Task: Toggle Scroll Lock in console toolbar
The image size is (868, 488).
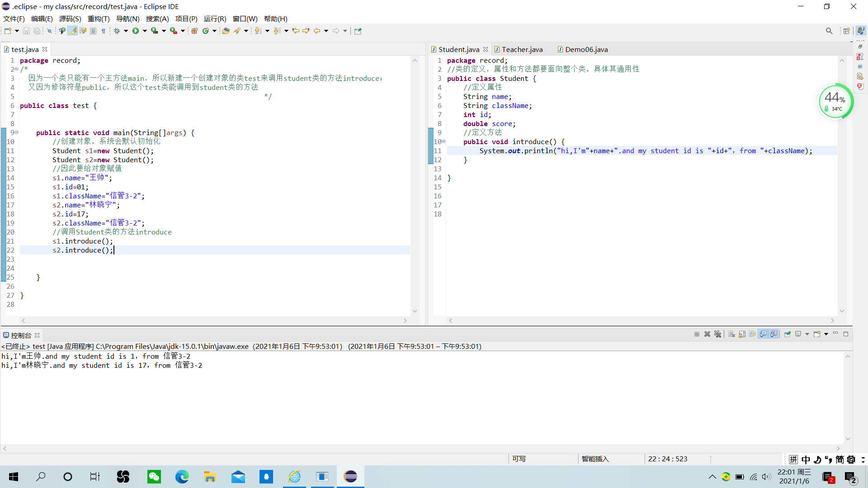Action: 742,334
